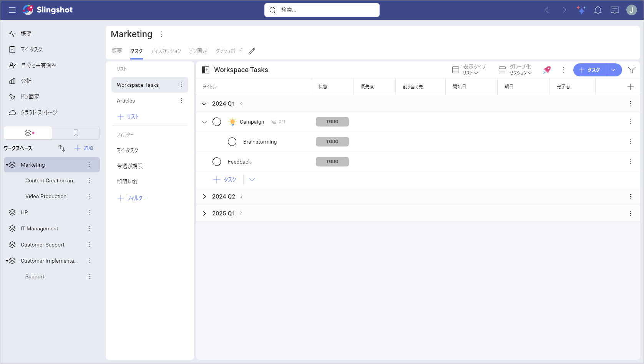Viewport: 644px width, 364px height.
Task: Open the user profile avatar J
Action: point(632,10)
